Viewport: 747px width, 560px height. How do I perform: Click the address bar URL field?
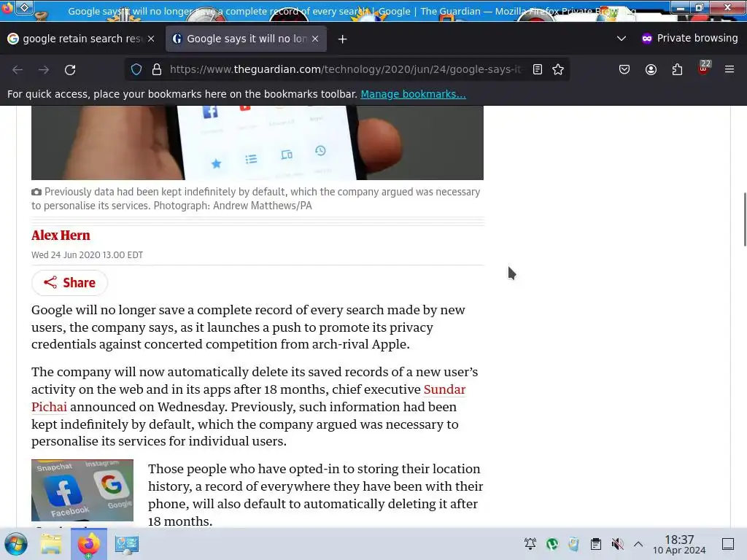[345, 69]
